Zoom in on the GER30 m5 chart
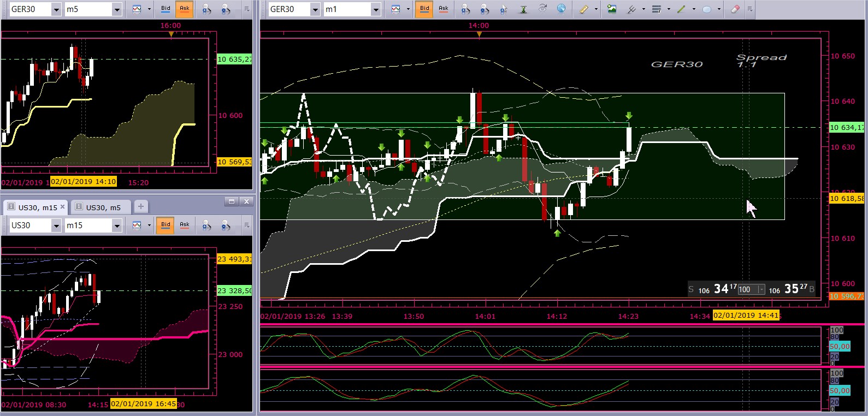The width and height of the screenshot is (868, 416). click(206, 9)
